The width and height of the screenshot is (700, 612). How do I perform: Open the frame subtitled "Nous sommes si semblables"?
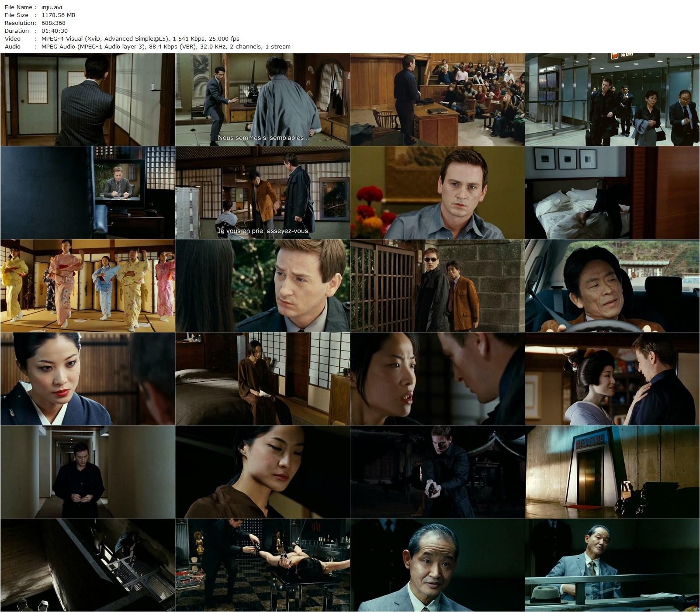tap(263, 100)
